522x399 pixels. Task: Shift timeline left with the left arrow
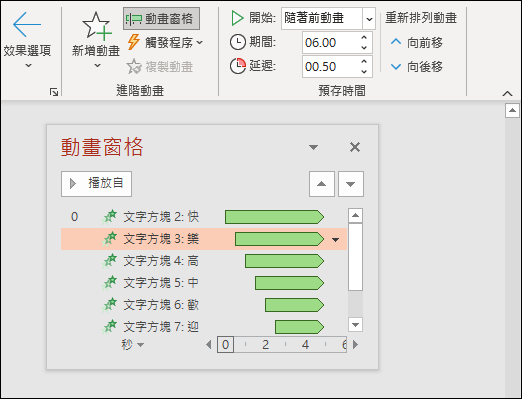(x=209, y=345)
